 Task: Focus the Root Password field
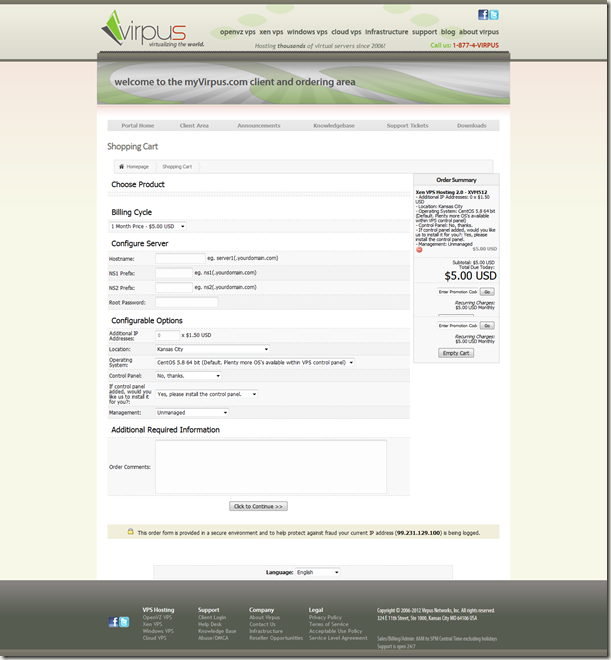click(x=187, y=302)
